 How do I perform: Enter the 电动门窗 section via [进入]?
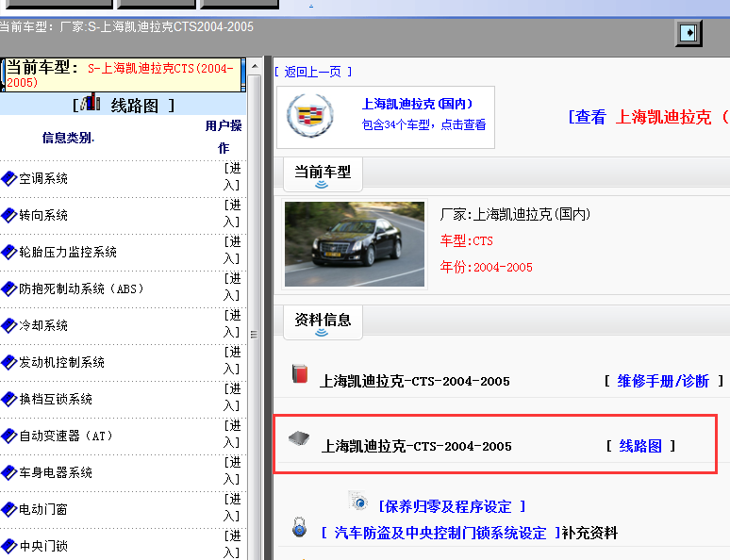point(232,507)
